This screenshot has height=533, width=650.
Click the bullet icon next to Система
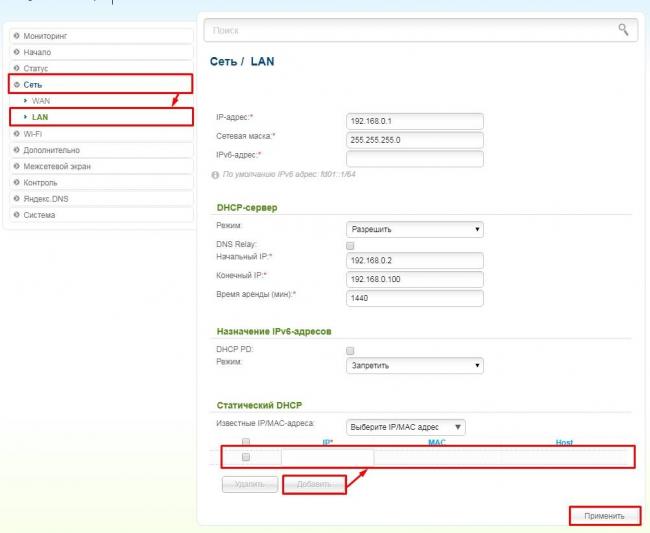tap(17, 214)
